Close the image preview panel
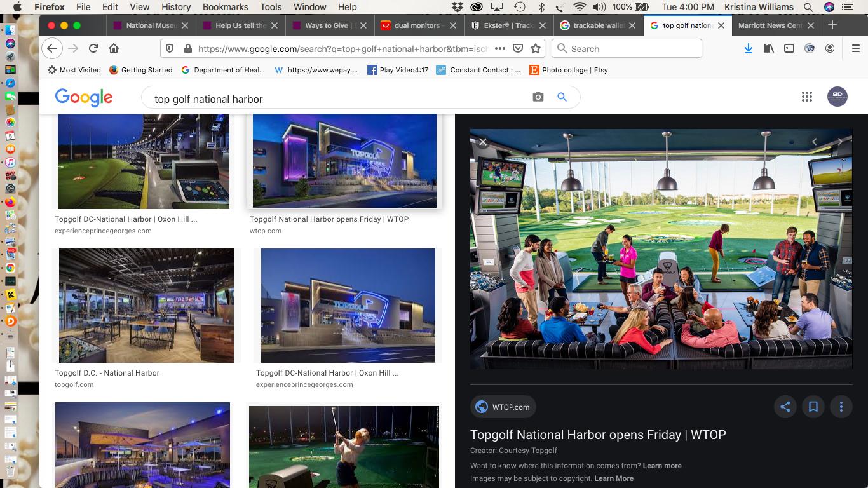Screen dimensions: 868x488 coord(483,142)
